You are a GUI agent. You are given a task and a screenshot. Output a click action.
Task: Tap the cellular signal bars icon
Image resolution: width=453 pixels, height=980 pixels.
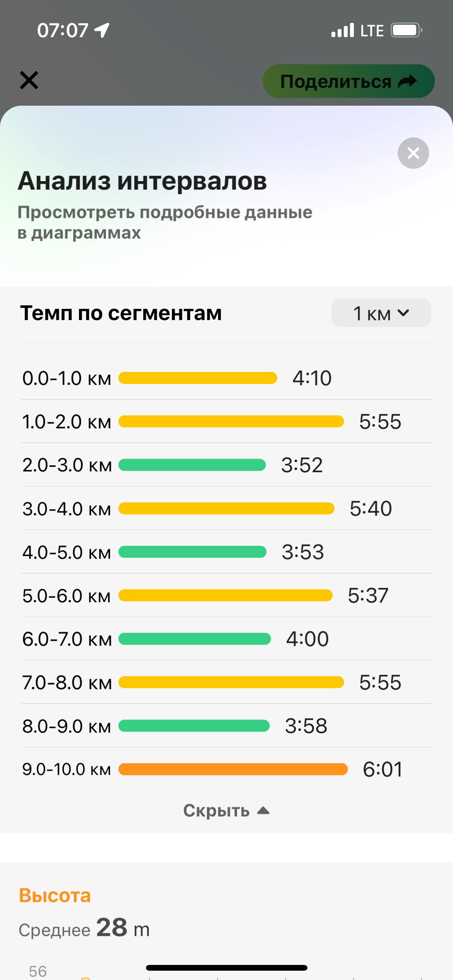pos(343,30)
